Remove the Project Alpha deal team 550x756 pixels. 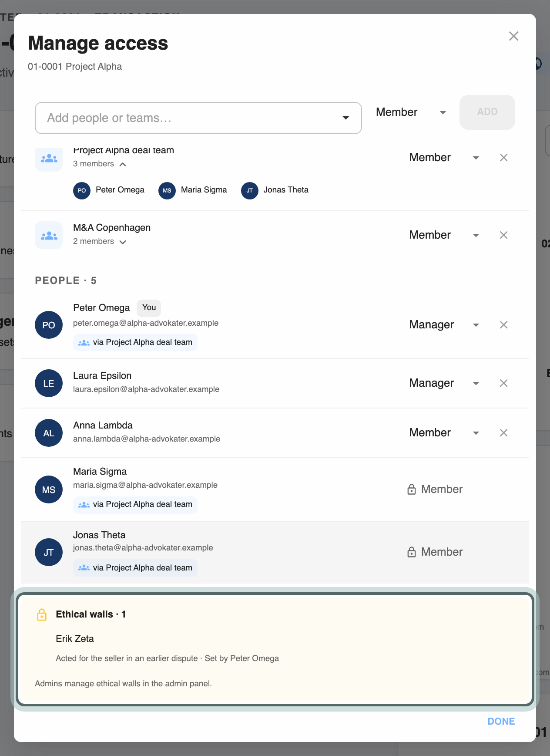click(504, 158)
